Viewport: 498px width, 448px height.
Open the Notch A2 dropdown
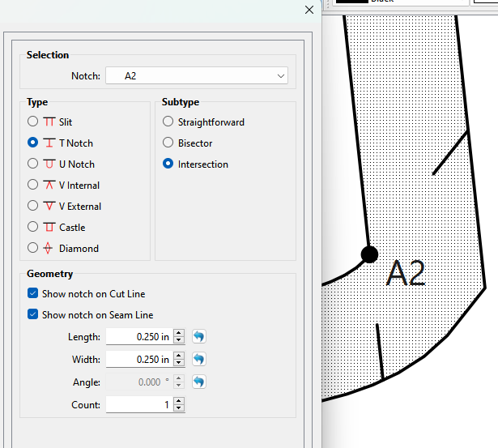[x=196, y=76]
